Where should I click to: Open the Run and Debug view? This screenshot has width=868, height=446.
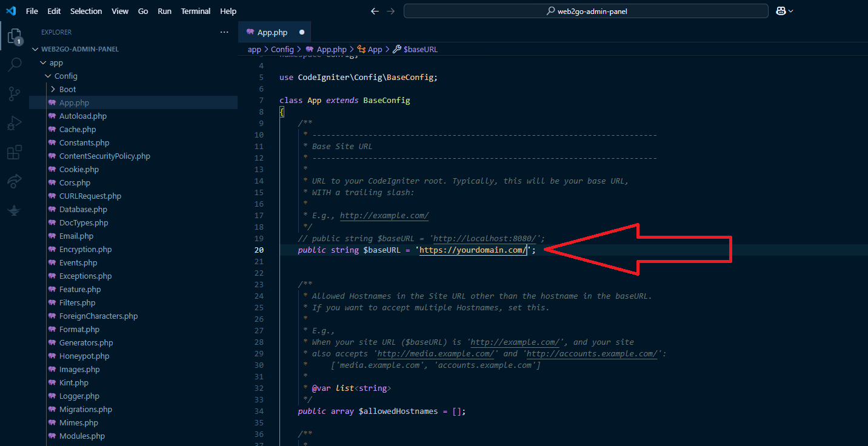point(15,123)
